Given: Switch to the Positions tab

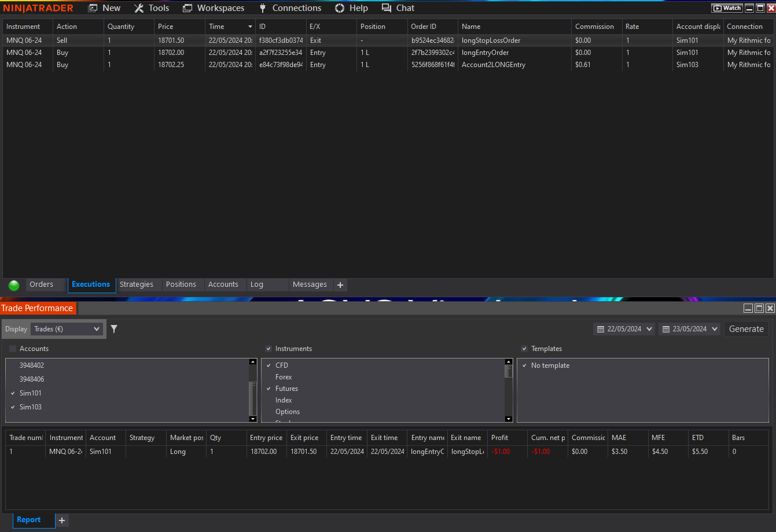Looking at the screenshot, I should click(181, 285).
